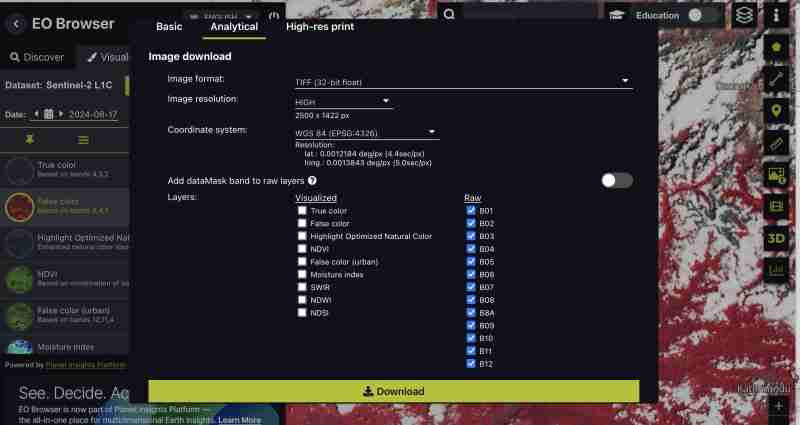Toggle Add dataMask band switch
The height and width of the screenshot is (425, 800).
point(617,180)
